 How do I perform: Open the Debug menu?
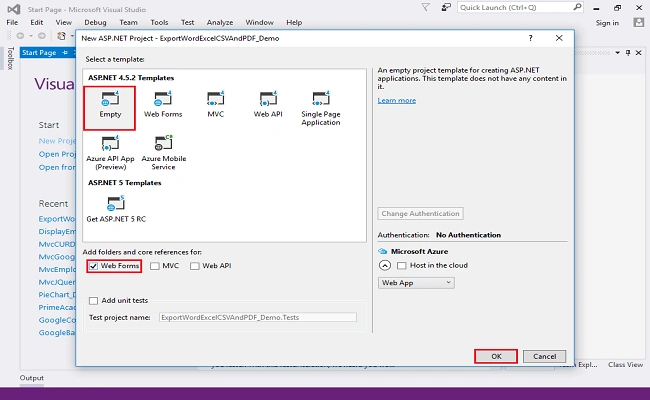tap(95, 22)
